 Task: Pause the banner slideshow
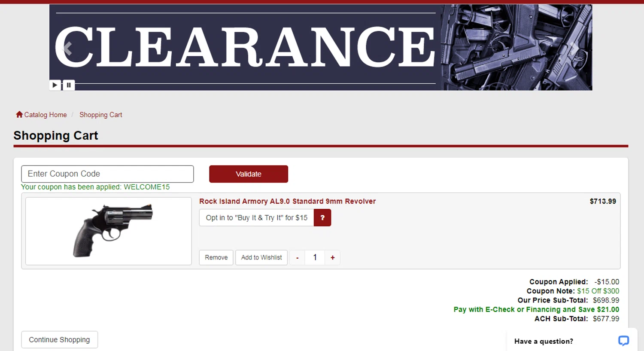(x=69, y=85)
